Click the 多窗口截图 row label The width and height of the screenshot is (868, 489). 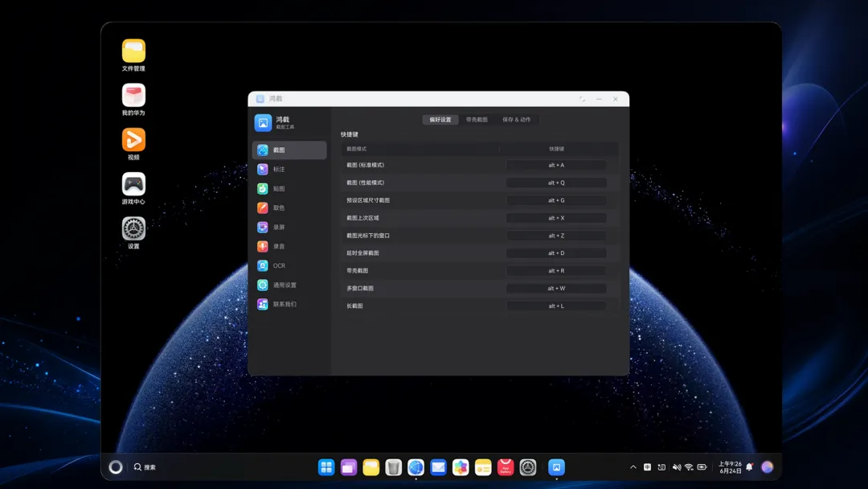click(x=360, y=289)
